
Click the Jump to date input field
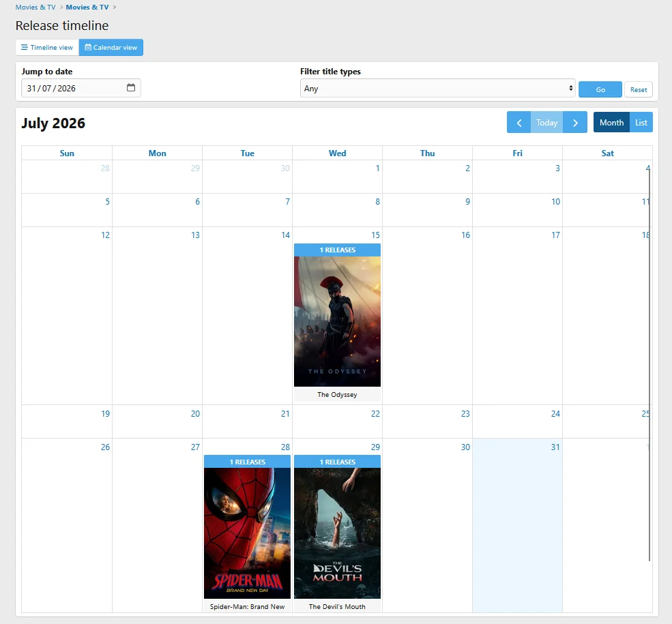click(81, 88)
